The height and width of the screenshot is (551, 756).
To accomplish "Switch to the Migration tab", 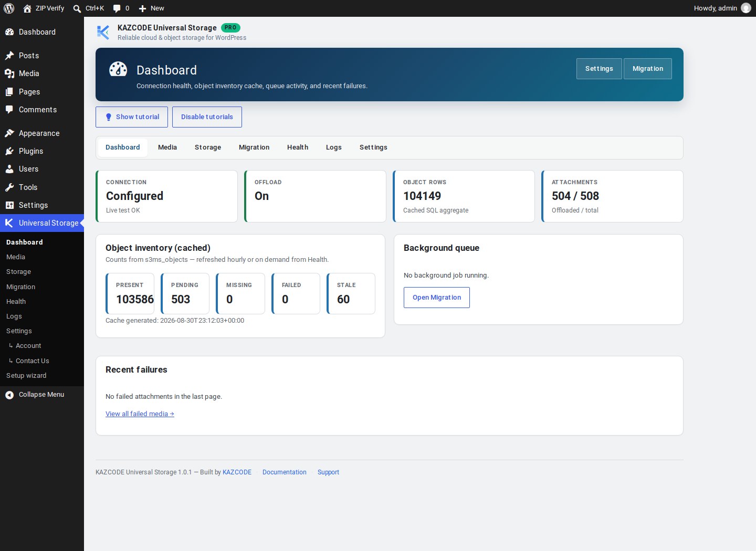I will (254, 147).
